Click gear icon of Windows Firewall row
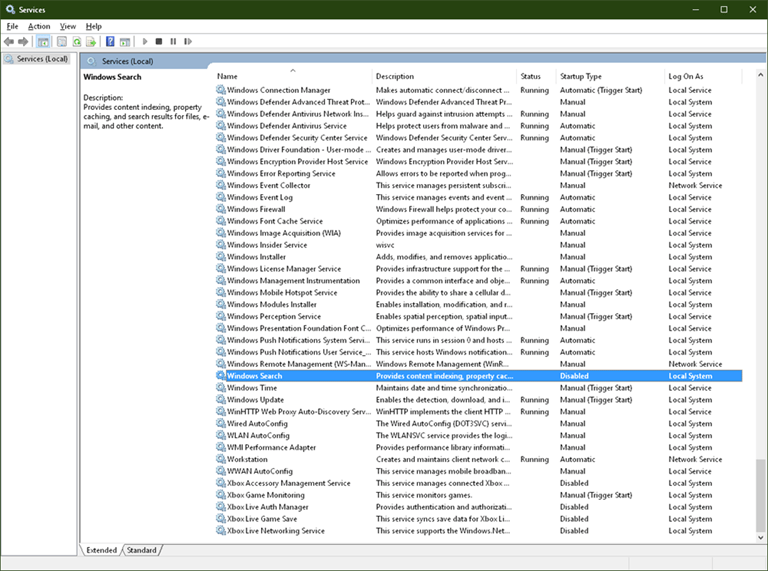The image size is (768, 571). point(221,209)
